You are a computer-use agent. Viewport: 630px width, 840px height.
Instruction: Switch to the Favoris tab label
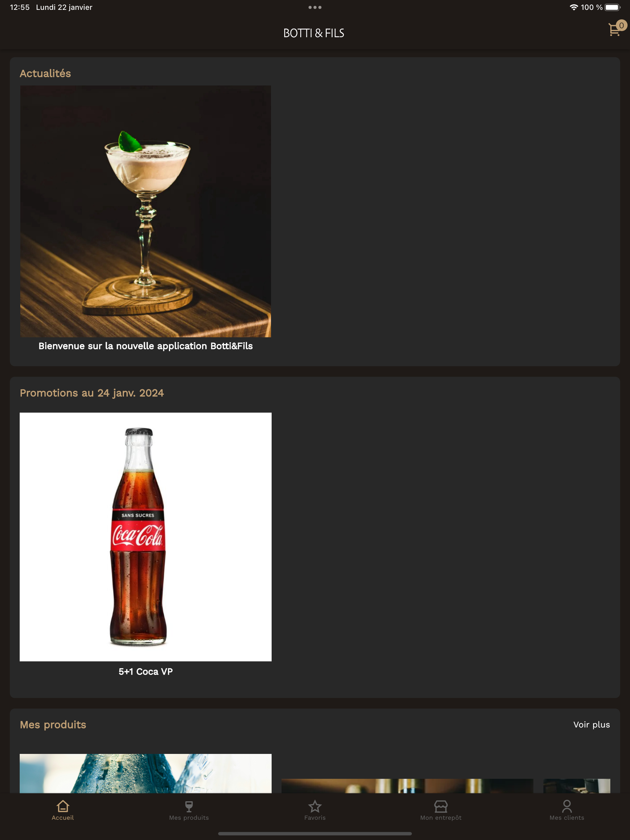tap(315, 818)
